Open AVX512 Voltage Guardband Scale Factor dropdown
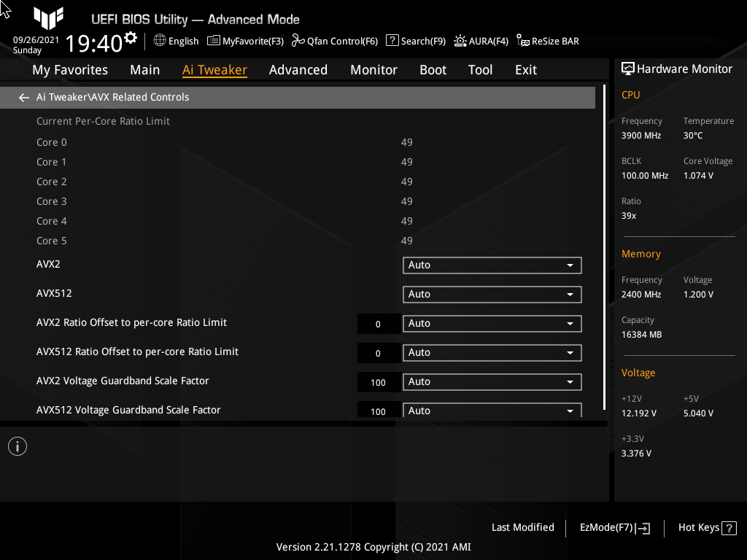 point(492,411)
